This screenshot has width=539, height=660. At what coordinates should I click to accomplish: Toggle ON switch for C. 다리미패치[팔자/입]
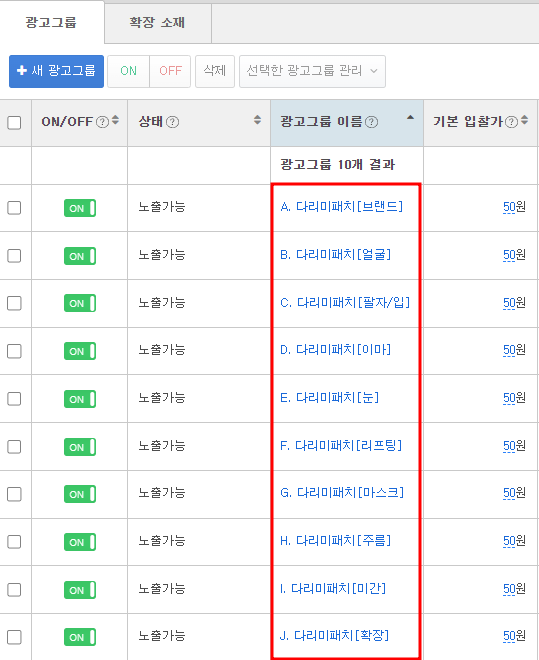click(80, 303)
